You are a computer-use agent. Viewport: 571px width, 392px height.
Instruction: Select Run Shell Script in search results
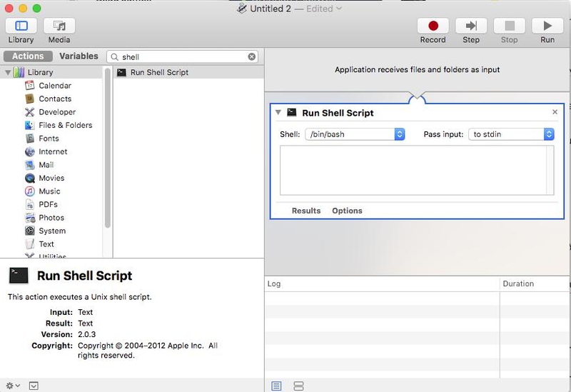[x=188, y=73]
